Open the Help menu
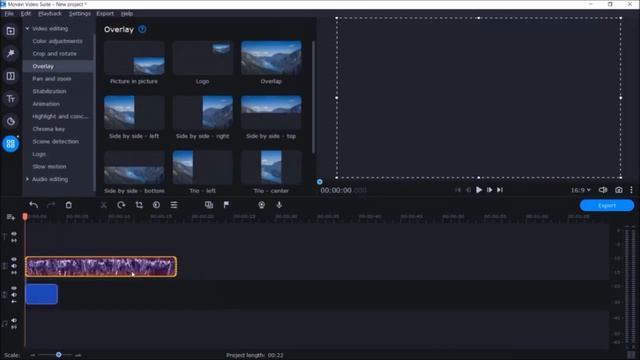This screenshot has height=360, width=640. coord(127,13)
